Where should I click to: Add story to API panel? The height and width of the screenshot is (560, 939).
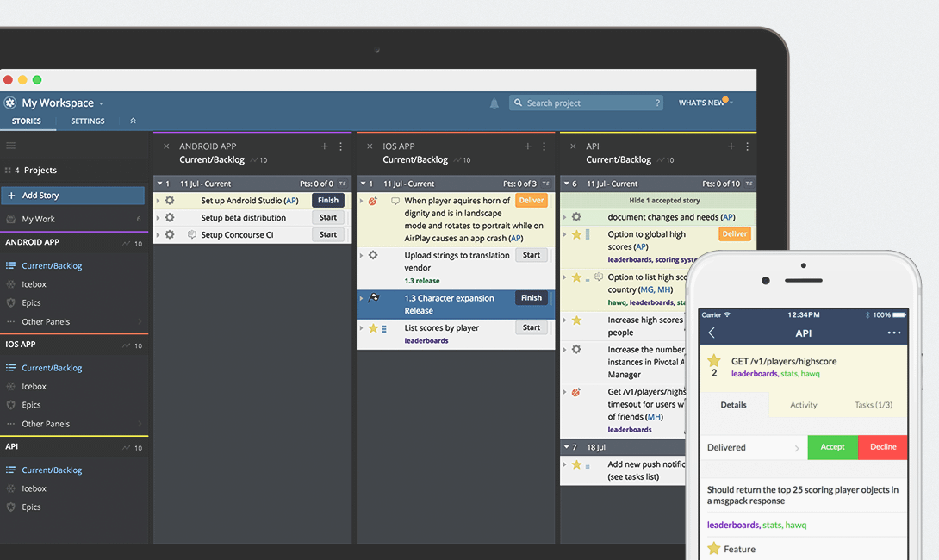731,146
